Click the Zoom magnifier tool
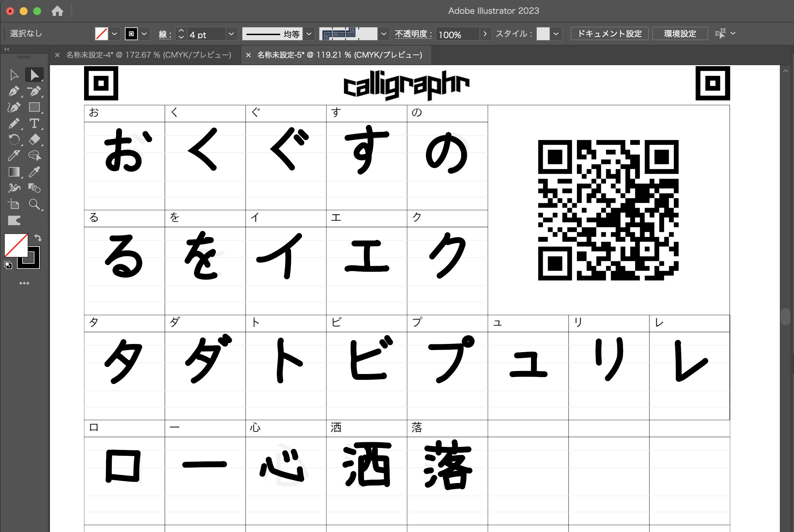Viewport: 794px width, 532px height. click(34, 204)
